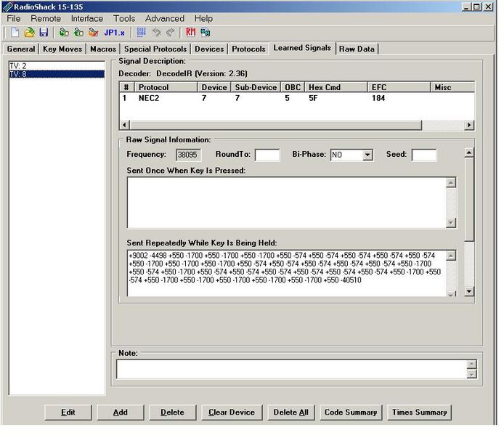504x435 pixels.
Task: Click the Sub-Device column header
Action: [x=256, y=87]
